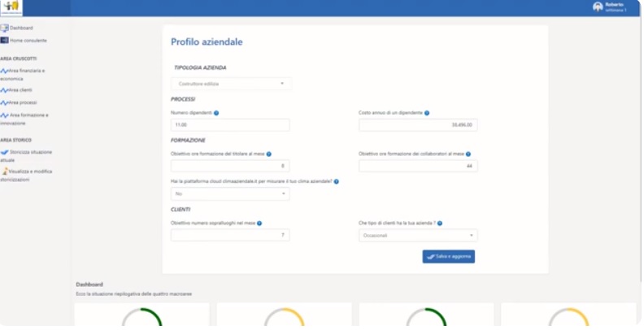This screenshot has height=330, width=644.
Task: Click the company logo in the top-left corner
Action: (x=11, y=8)
